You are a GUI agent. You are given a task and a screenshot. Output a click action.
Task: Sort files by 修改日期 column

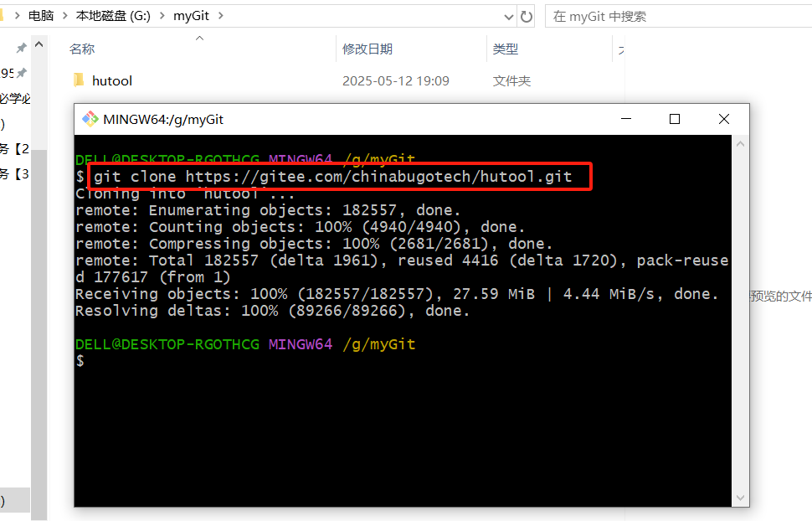coord(367,49)
